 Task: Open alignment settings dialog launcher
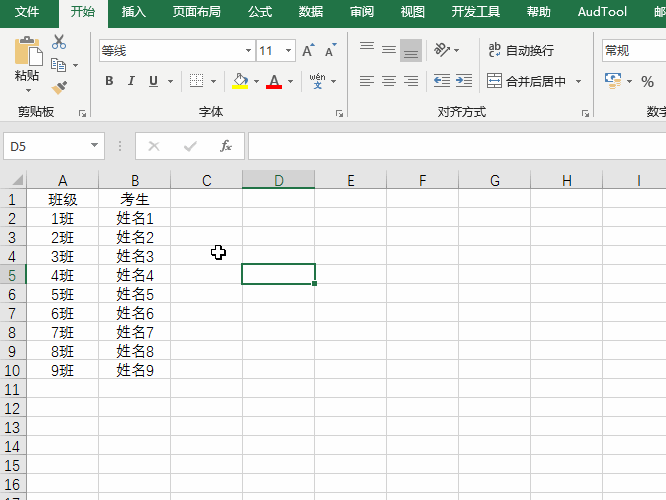(585, 113)
